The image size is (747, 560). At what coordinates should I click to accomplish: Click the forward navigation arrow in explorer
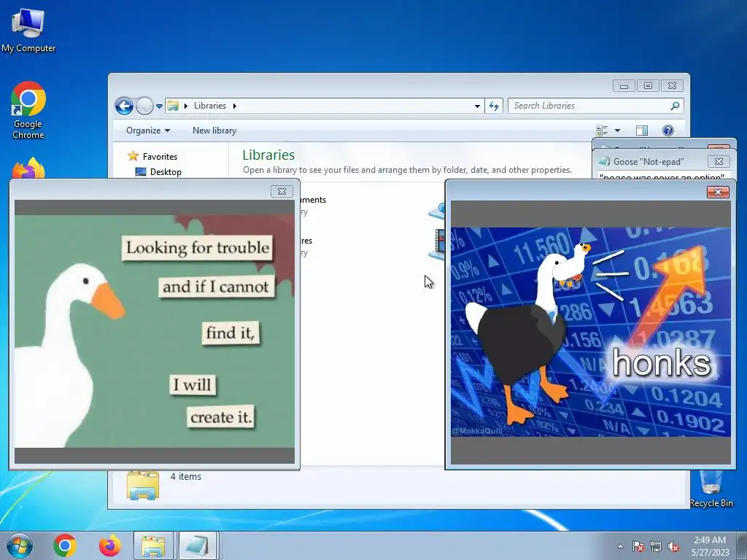[x=144, y=106]
